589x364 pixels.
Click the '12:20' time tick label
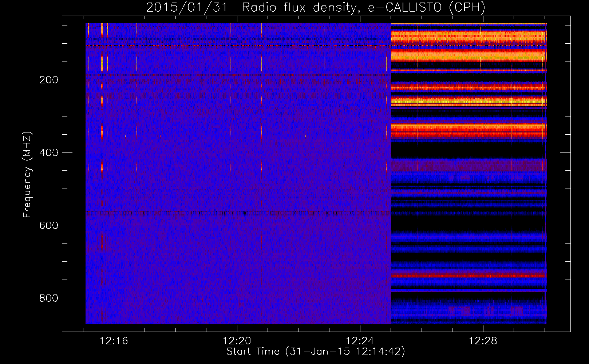tap(237, 341)
